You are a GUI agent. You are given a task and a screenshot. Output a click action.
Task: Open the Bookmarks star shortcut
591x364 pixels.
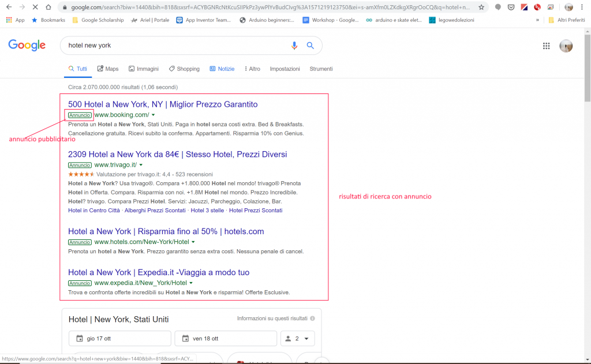tap(48, 20)
